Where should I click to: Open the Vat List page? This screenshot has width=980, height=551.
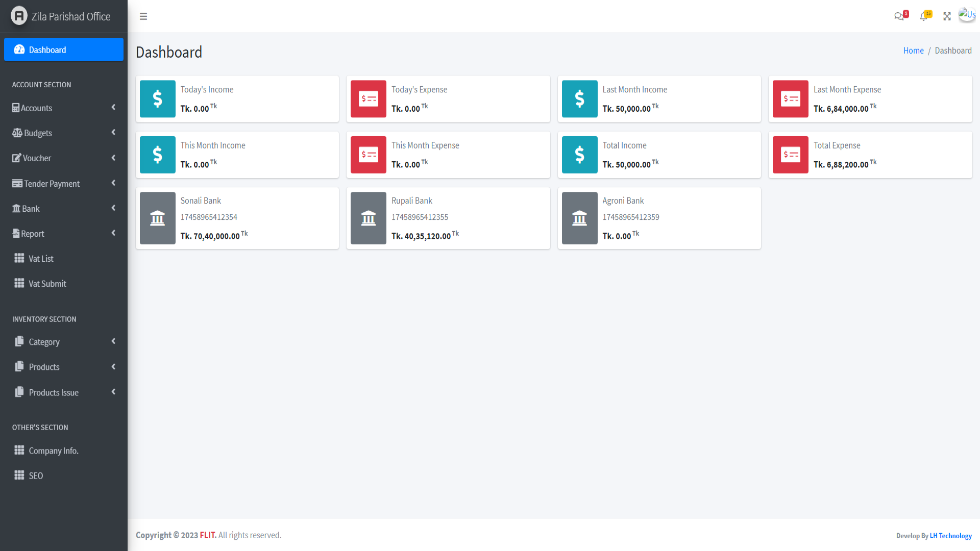41,259
